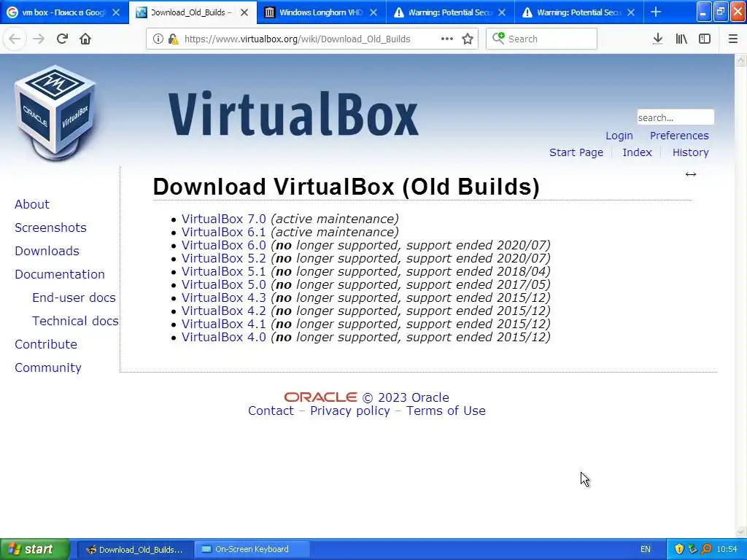Open the Screenshots sidebar link
The image size is (747, 560).
pos(50,227)
